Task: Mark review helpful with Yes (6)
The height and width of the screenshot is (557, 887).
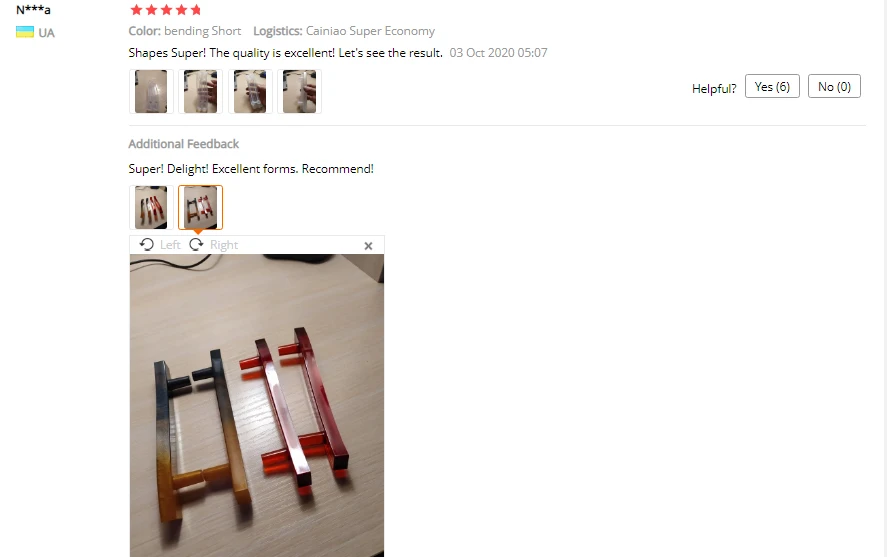Action: point(772,86)
